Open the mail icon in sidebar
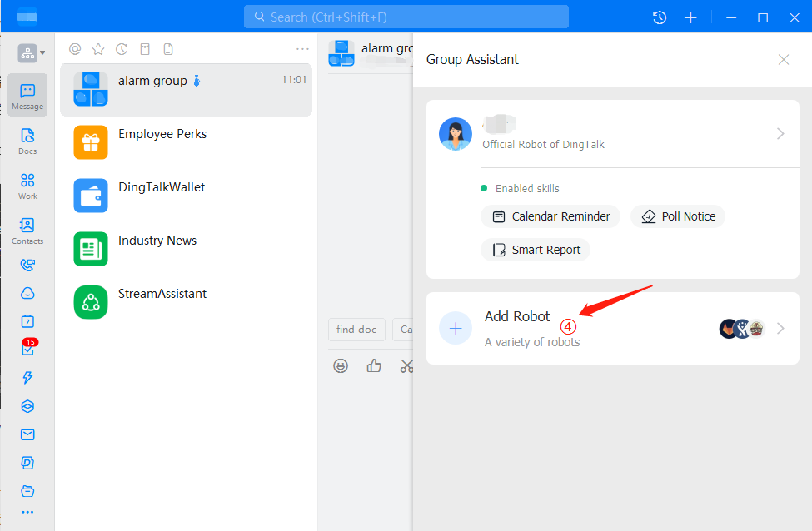This screenshot has height=531, width=812. [27, 434]
